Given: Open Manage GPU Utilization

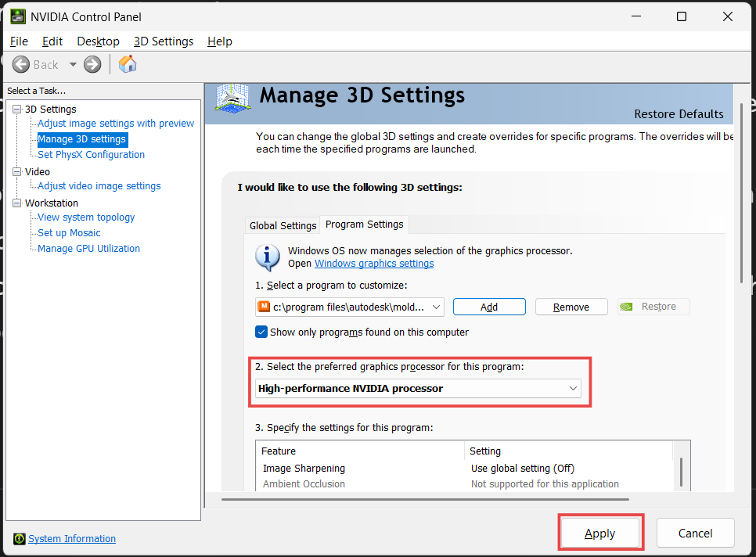Looking at the screenshot, I should (88, 249).
